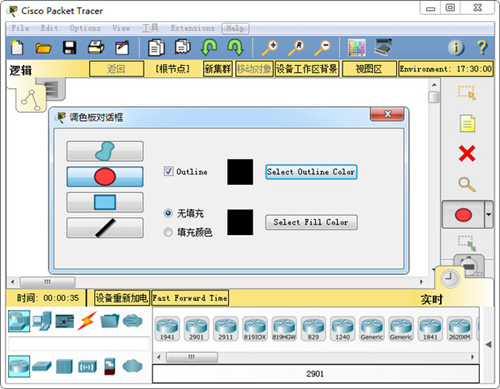Select the WAN Emulation cloud icon
Viewport: 500px width, 389px height.
click(133, 366)
